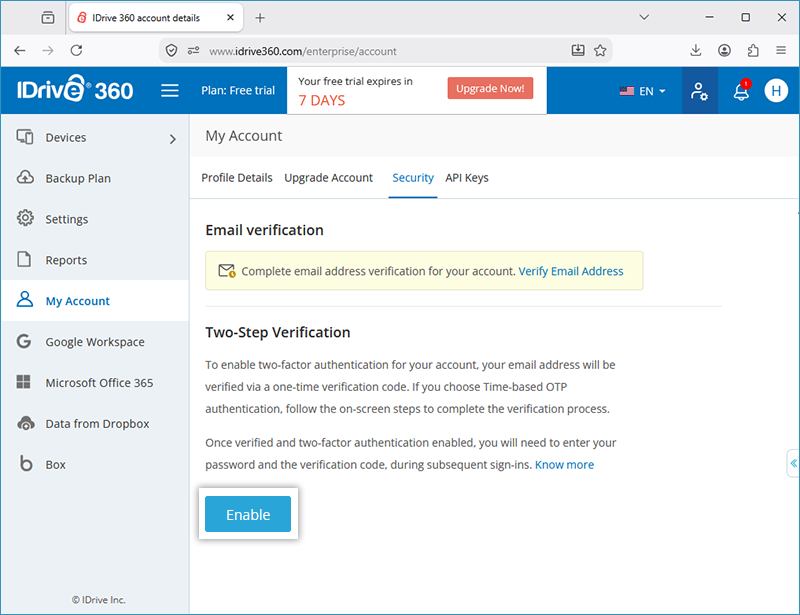
Task: Open Firefox application menu
Action: tap(781, 50)
